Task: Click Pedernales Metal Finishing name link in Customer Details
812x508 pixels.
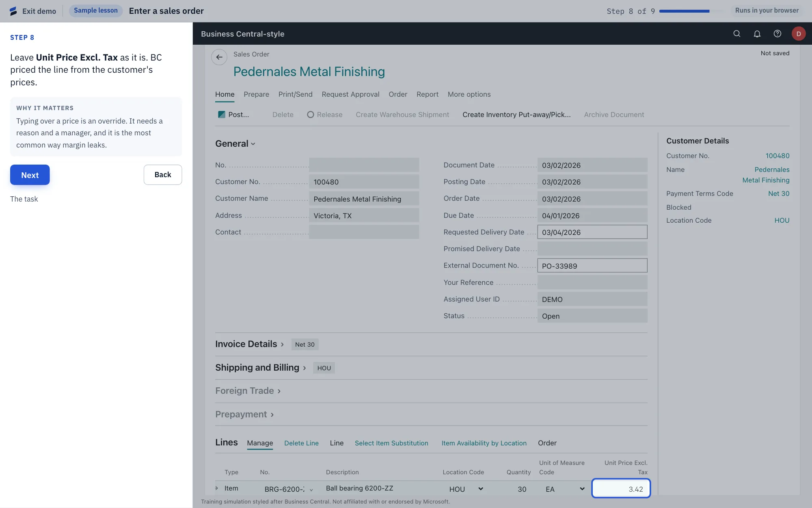Action: click(766, 175)
